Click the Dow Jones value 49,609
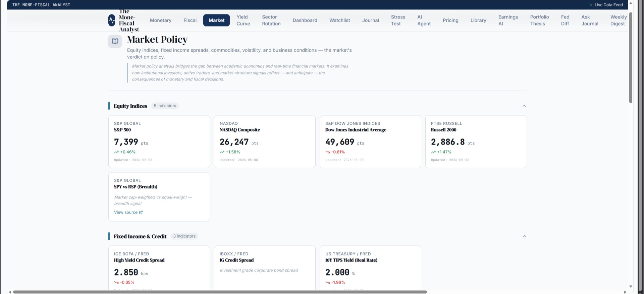 click(340, 142)
